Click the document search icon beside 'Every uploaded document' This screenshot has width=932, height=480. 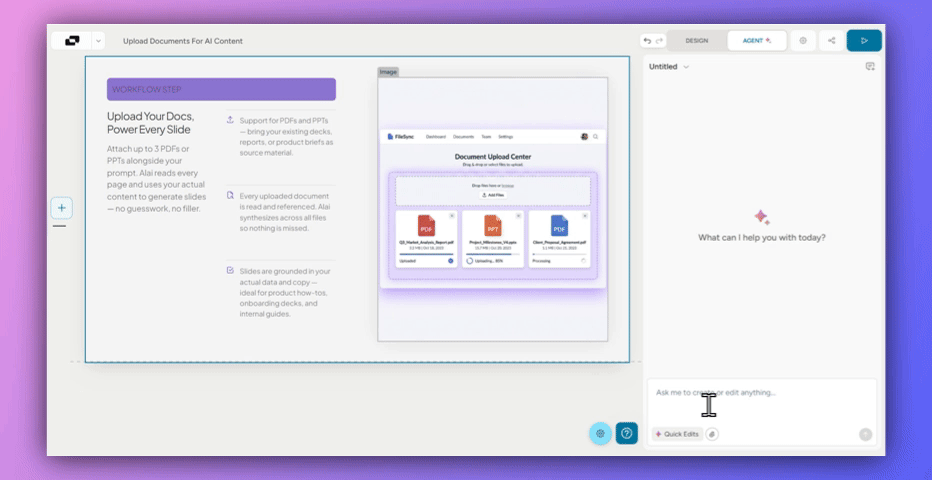pyautogui.click(x=230, y=195)
